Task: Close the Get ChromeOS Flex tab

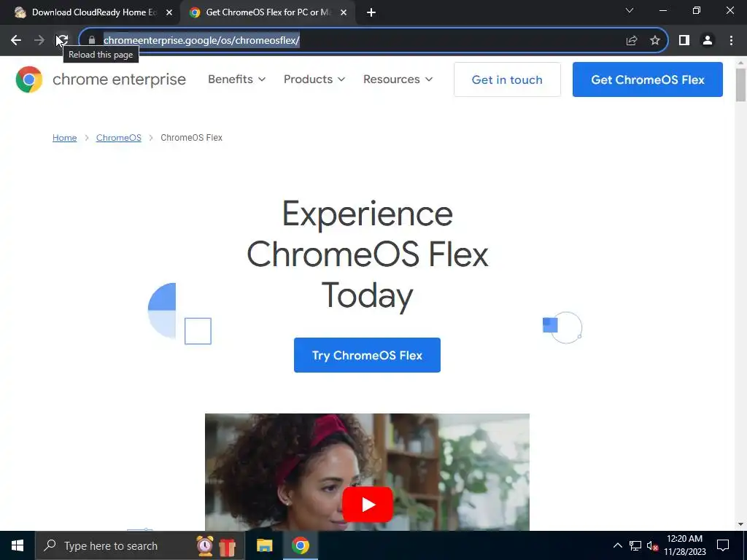Action: pyautogui.click(x=344, y=12)
